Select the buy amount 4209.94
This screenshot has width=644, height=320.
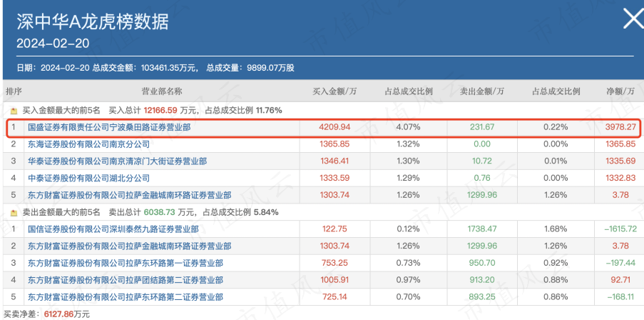[334, 128]
